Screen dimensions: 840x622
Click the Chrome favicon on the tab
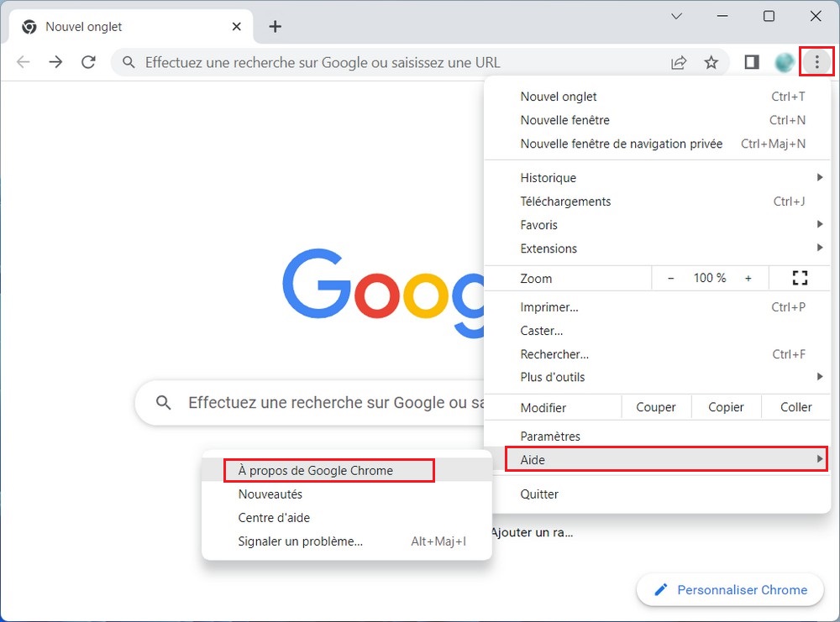coord(29,26)
